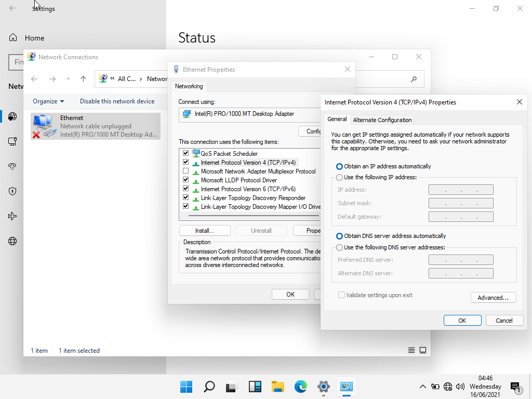The height and width of the screenshot is (399, 532).
Task: Click the network globe icon in system tray
Action: tap(448, 387)
